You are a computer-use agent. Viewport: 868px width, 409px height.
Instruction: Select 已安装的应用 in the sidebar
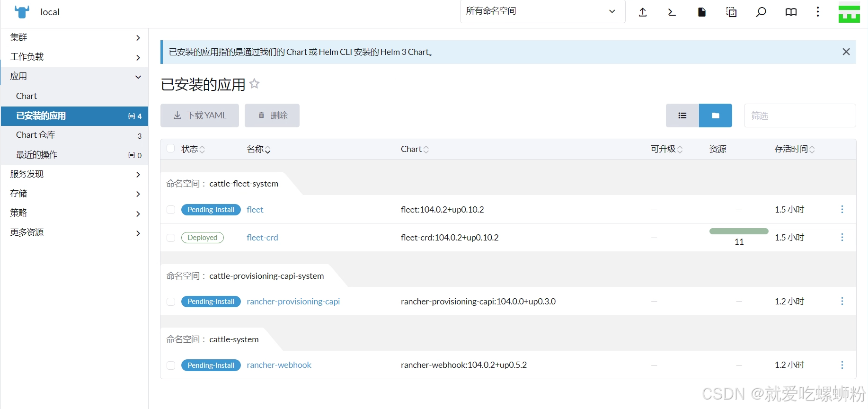[x=74, y=116]
